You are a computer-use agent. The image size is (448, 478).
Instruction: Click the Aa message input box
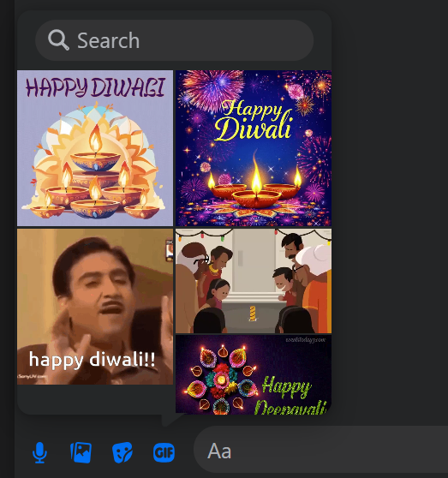click(x=320, y=450)
